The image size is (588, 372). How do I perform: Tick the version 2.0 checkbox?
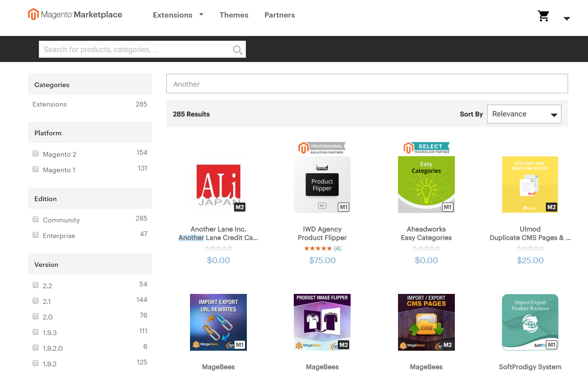click(x=36, y=316)
